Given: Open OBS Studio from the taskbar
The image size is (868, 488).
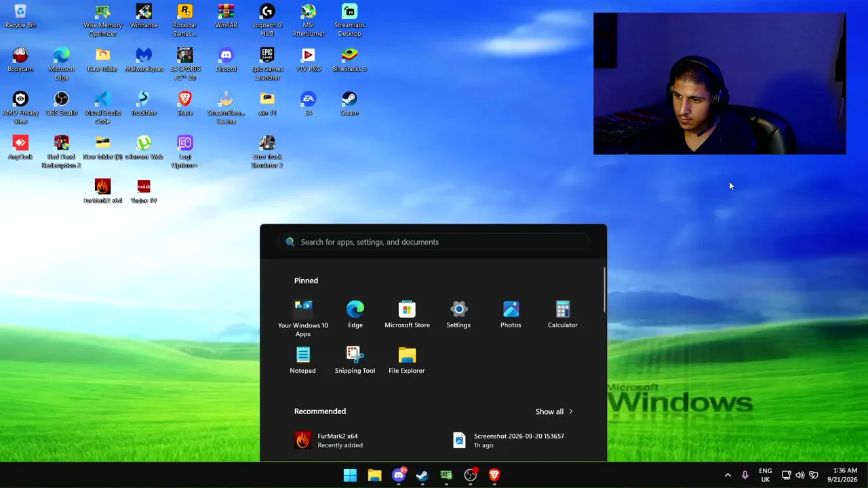Looking at the screenshot, I should coord(471,475).
